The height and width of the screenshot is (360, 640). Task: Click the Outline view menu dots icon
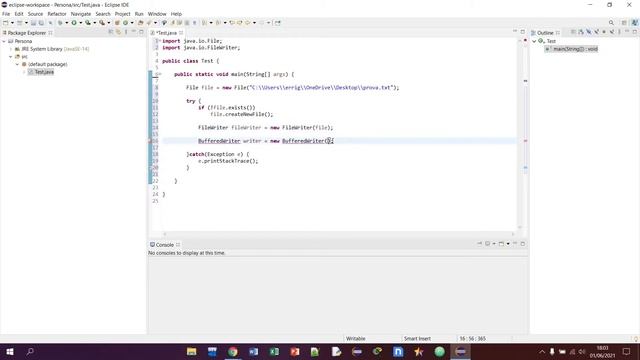pyautogui.click(x=619, y=32)
